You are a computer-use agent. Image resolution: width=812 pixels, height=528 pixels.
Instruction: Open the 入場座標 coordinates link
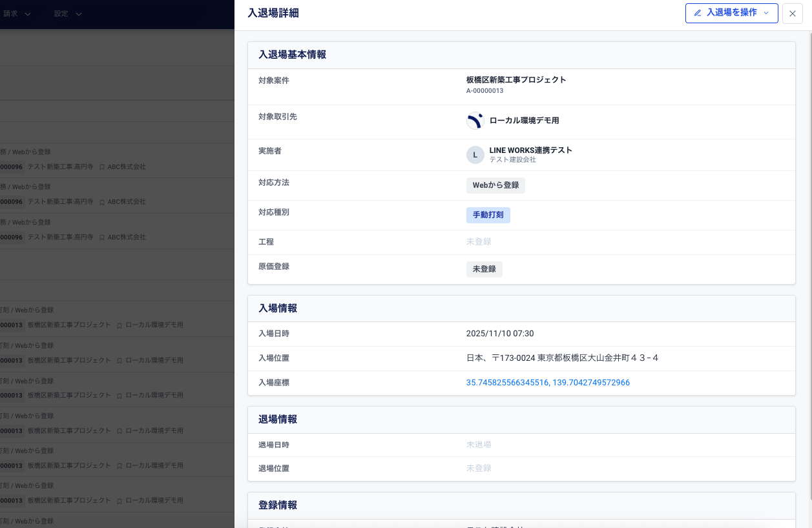[548, 383]
